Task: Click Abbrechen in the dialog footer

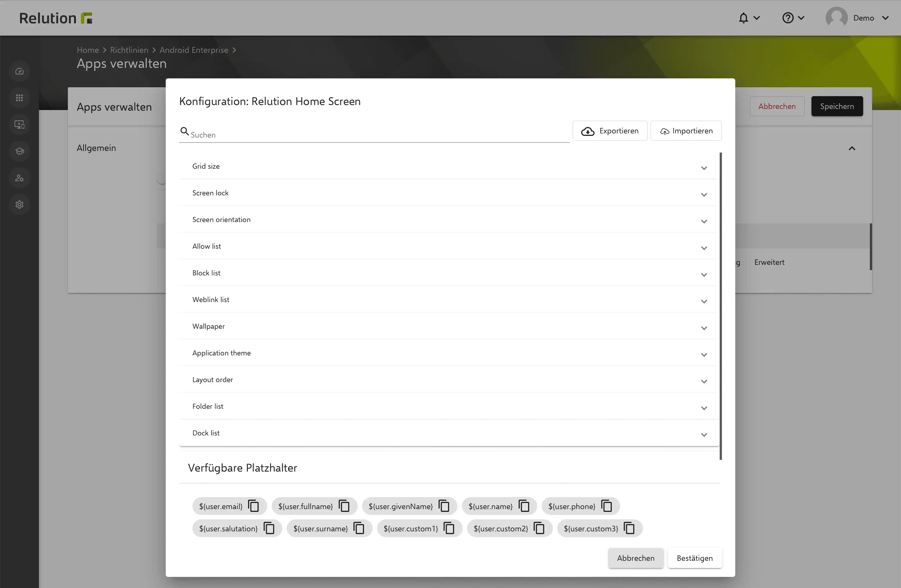Action: [636, 558]
